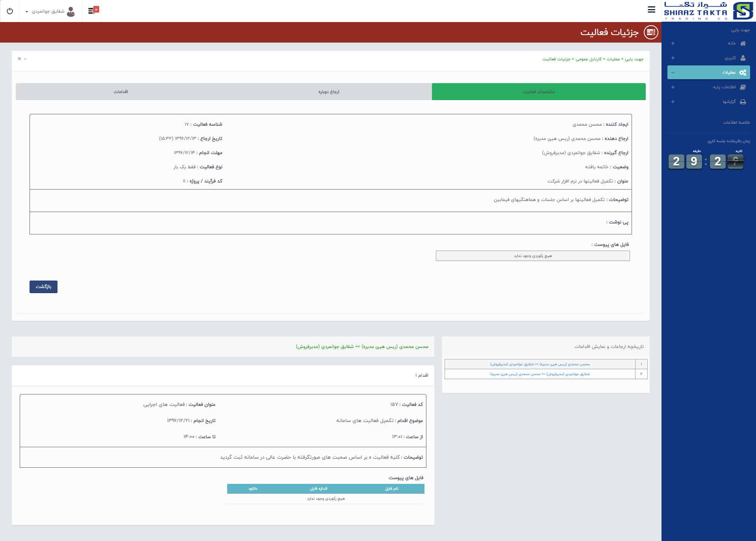
Task: Click the user silhouette icon in sidebar
Action: pyautogui.click(x=743, y=58)
